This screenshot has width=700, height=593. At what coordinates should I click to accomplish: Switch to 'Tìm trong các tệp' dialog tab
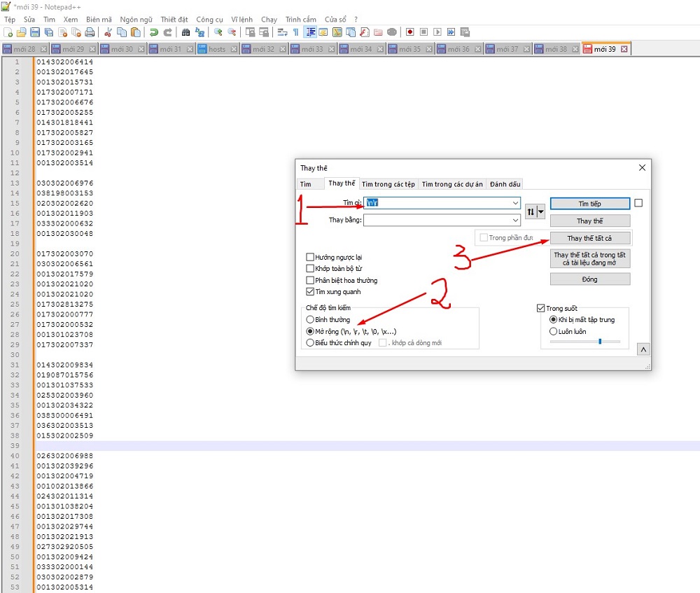point(388,184)
